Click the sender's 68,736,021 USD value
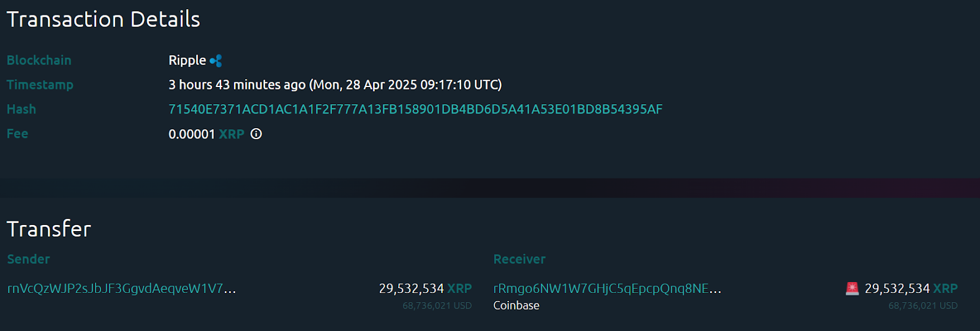Image resolution: width=980 pixels, height=331 pixels. point(437,305)
